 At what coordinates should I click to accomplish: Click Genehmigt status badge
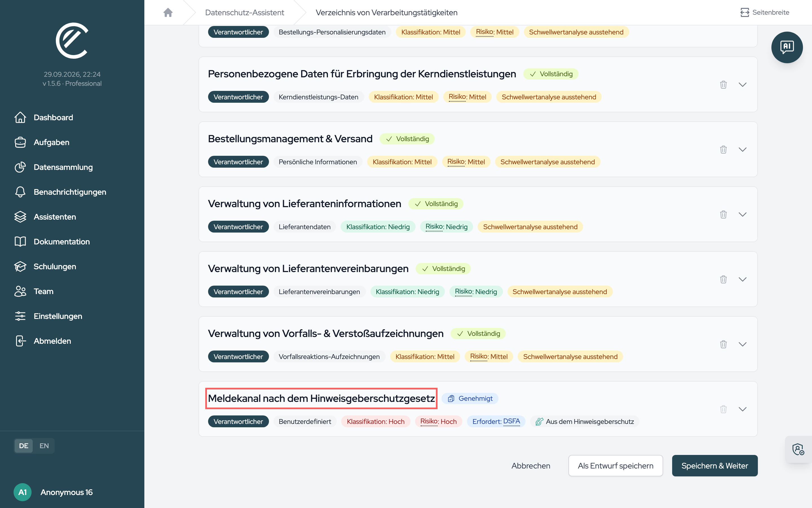[470, 398]
